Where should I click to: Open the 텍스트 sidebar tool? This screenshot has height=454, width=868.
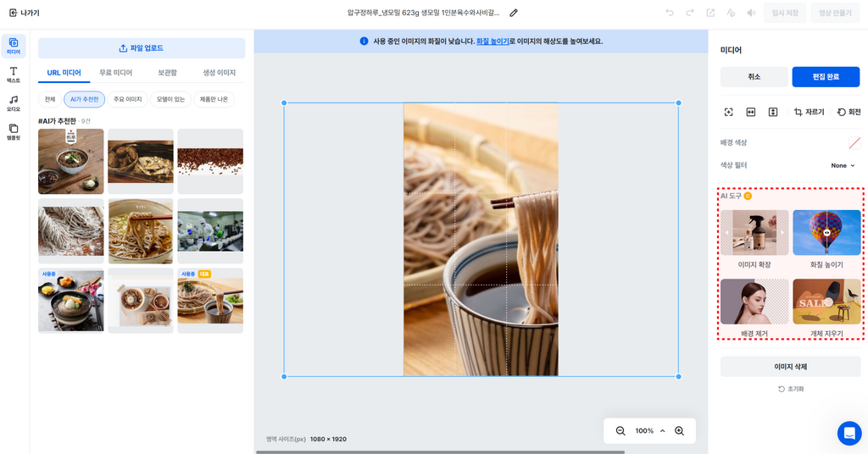tap(14, 75)
